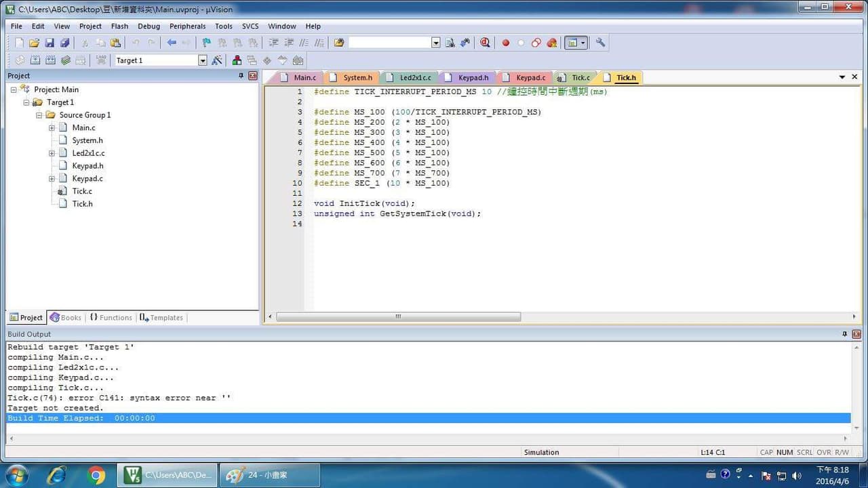This screenshot has height=488, width=868.
Task: Switch to the Functions panel tab
Action: 111,317
